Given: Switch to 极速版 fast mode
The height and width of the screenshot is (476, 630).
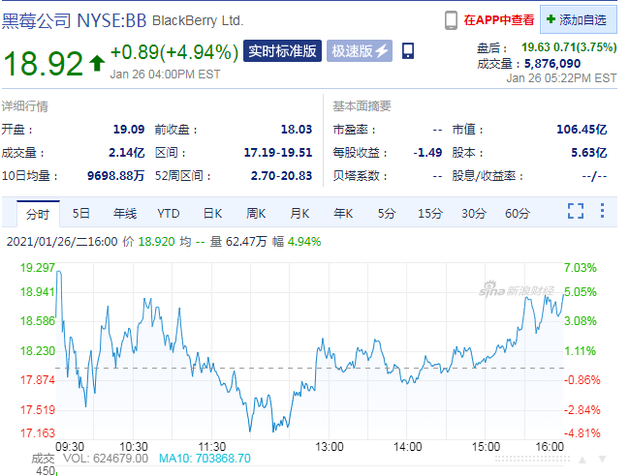Looking at the screenshot, I should (x=360, y=51).
